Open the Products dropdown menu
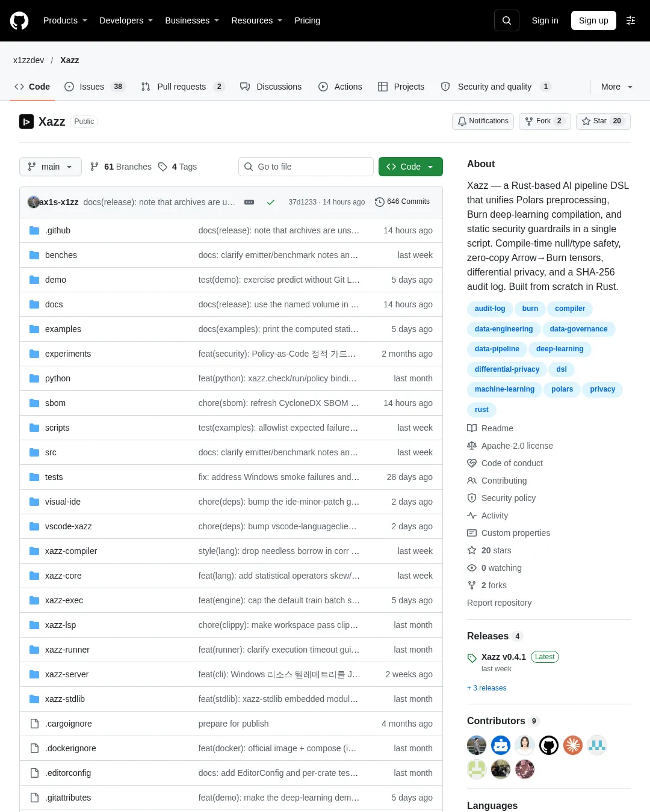Screen dimensions: 650x812 pyautogui.click(x=65, y=20)
